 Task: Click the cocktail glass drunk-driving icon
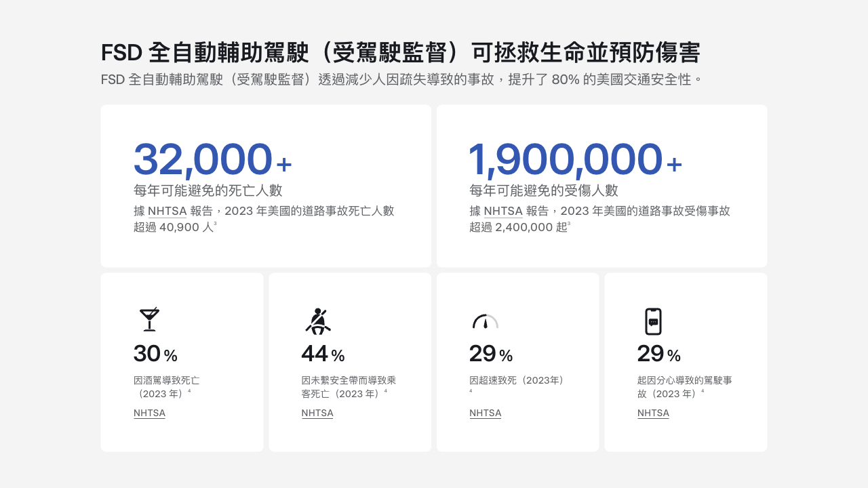tap(149, 320)
